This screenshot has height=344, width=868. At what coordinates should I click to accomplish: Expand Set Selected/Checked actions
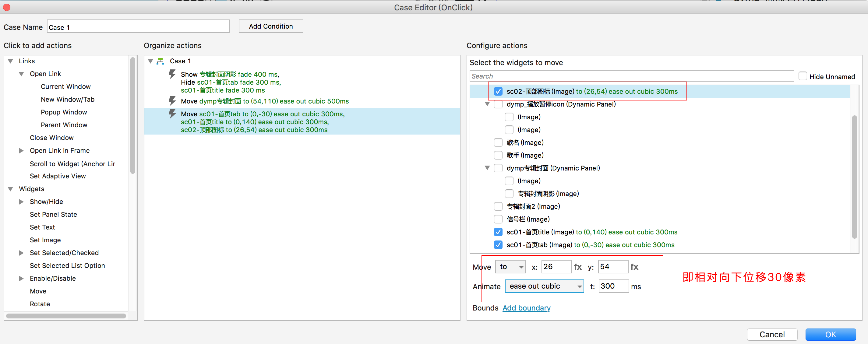[x=21, y=253]
